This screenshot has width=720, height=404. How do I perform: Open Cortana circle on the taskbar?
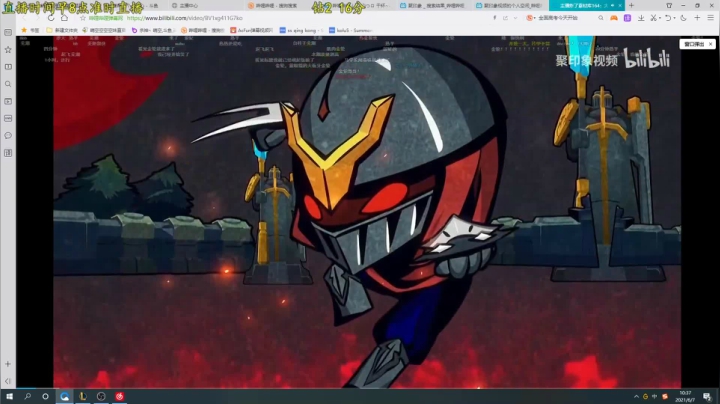pos(45,396)
